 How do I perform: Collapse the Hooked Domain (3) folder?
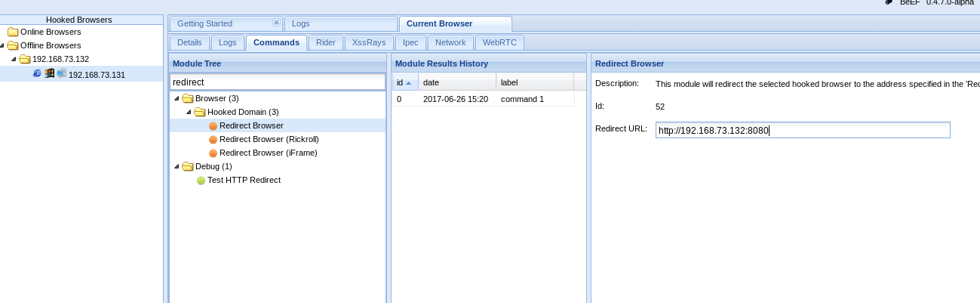(x=189, y=113)
